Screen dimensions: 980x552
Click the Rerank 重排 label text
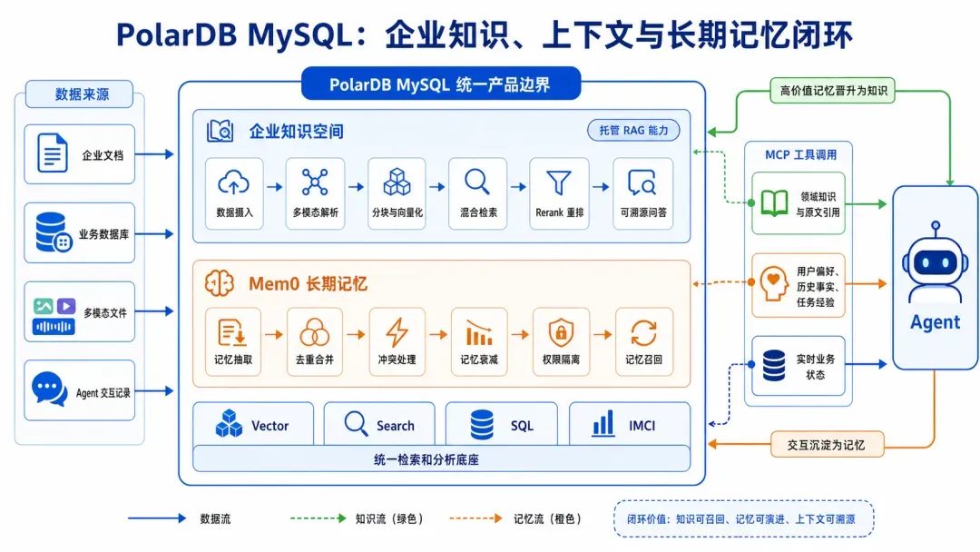pos(559,212)
